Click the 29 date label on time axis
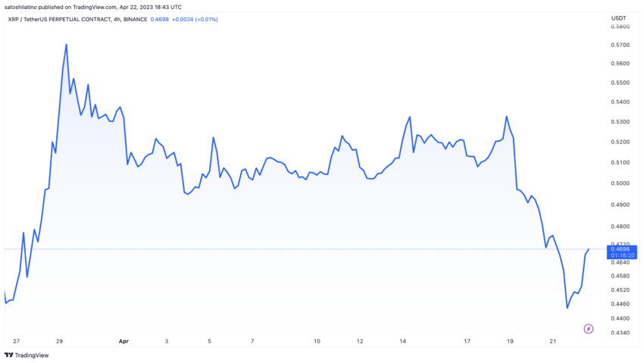Viewport: 644px width, 363px height. (59, 341)
